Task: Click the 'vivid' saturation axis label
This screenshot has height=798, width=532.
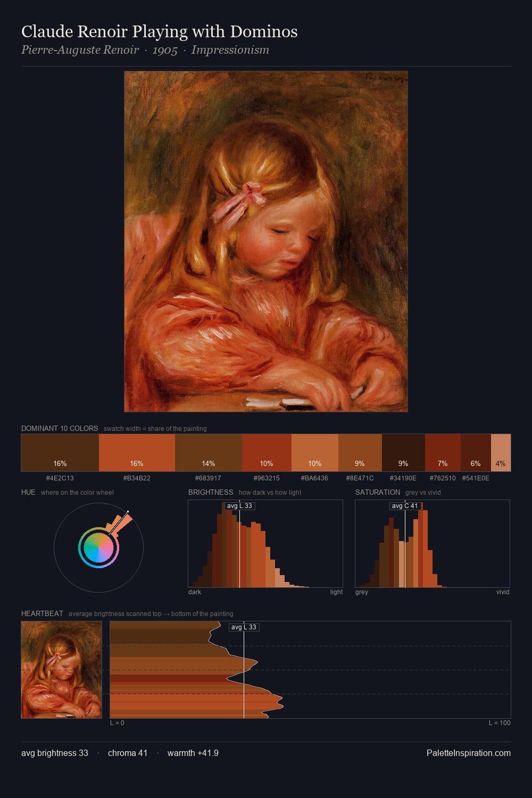Action: (x=503, y=592)
